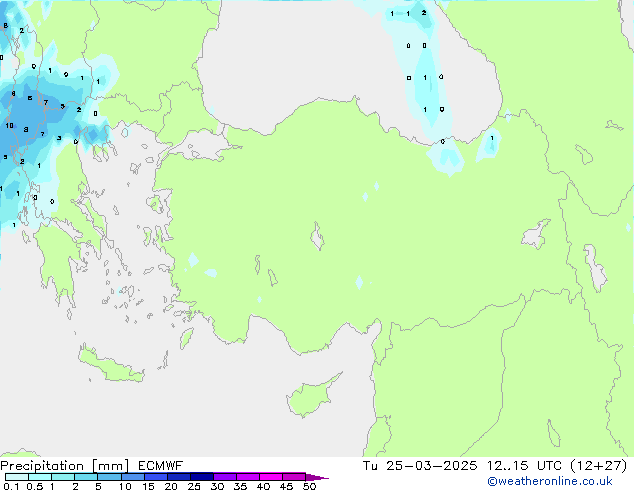Choose the 40–45 mm magenta legend swatch

(271, 477)
